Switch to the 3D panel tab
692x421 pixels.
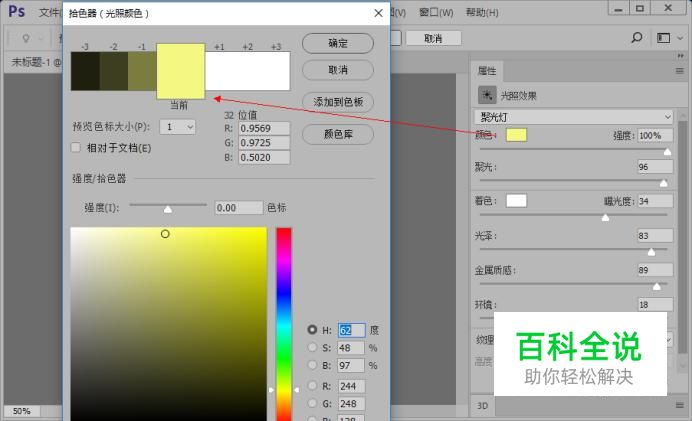(482, 405)
